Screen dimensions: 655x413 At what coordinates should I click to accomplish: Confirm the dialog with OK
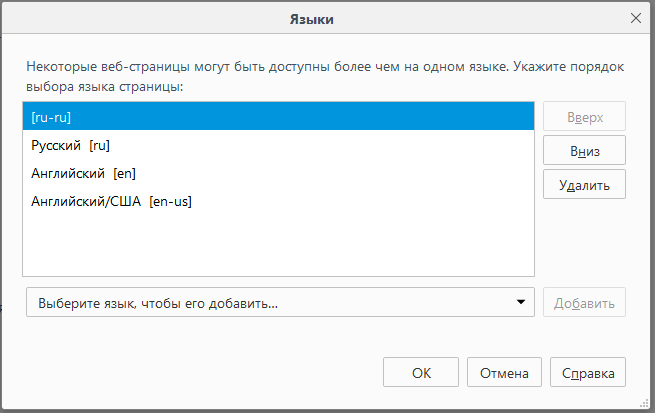[x=421, y=373]
